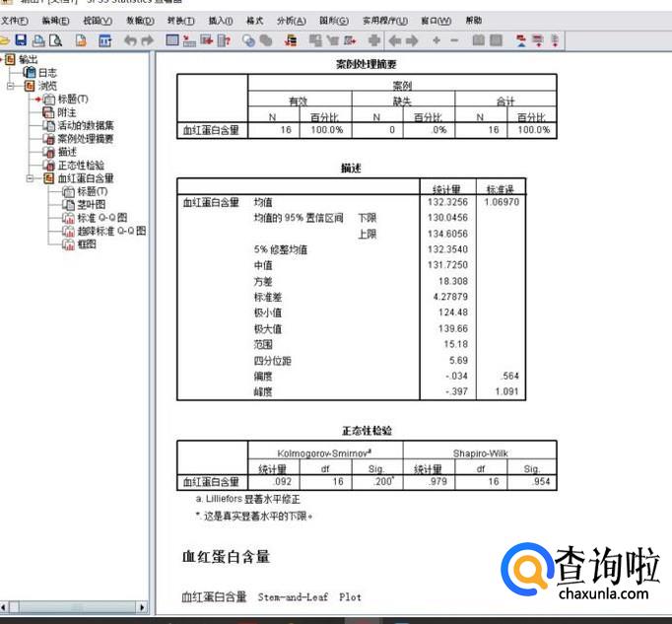
Task: Click outline scrollbar right arrow
Action: pos(142,607)
